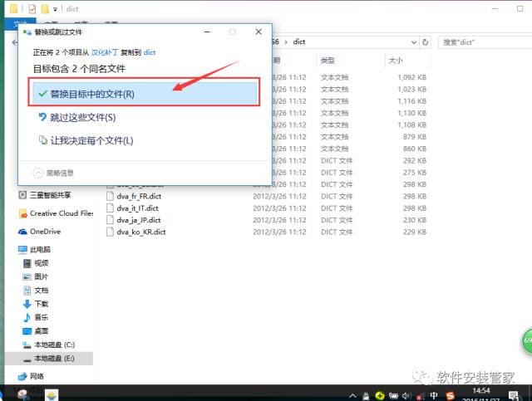Open the dict destination link in dialog
Image resolution: width=532 pixels, height=401 pixels.
click(x=150, y=51)
